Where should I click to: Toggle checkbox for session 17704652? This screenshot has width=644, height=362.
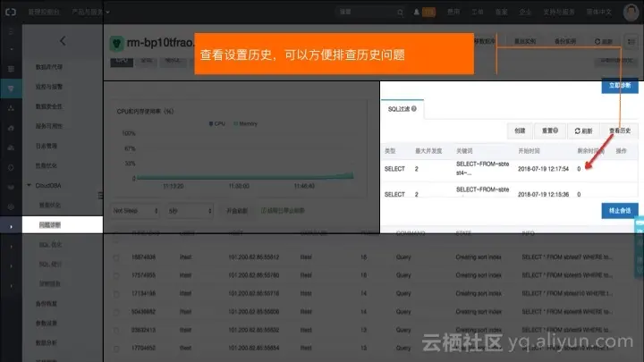pyautogui.click(x=116, y=349)
